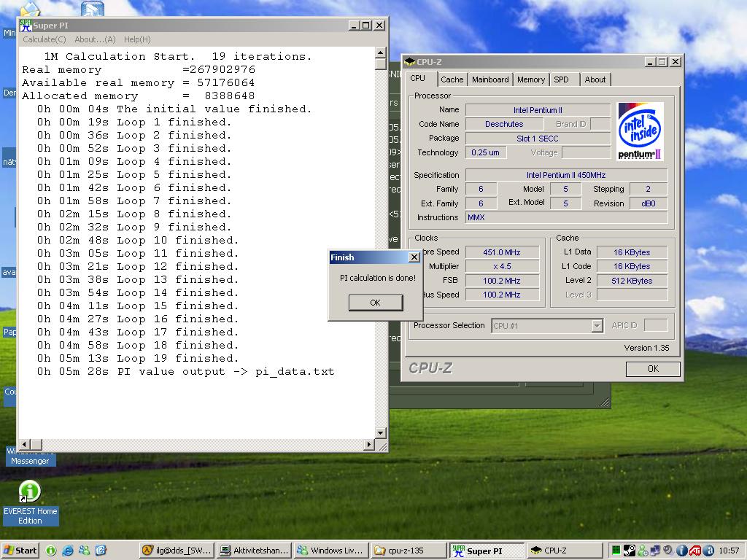Viewport: 747px width, 560px height.
Task: Open Processor Selection CPU #1 dropdown
Action: [x=547, y=326]
